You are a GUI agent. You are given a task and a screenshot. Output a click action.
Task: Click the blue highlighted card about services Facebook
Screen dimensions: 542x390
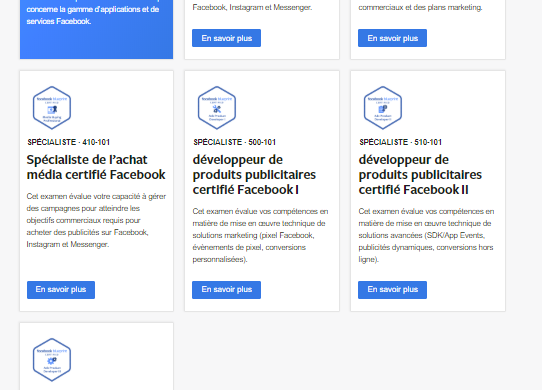coord(96,29)
